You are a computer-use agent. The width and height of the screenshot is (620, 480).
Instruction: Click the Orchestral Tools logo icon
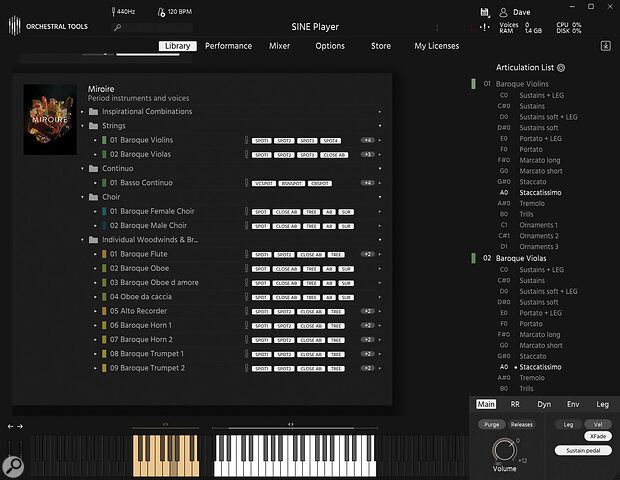14,26
